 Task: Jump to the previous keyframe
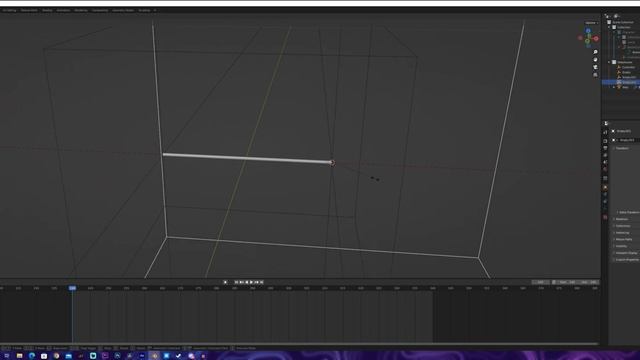(241, 282)
